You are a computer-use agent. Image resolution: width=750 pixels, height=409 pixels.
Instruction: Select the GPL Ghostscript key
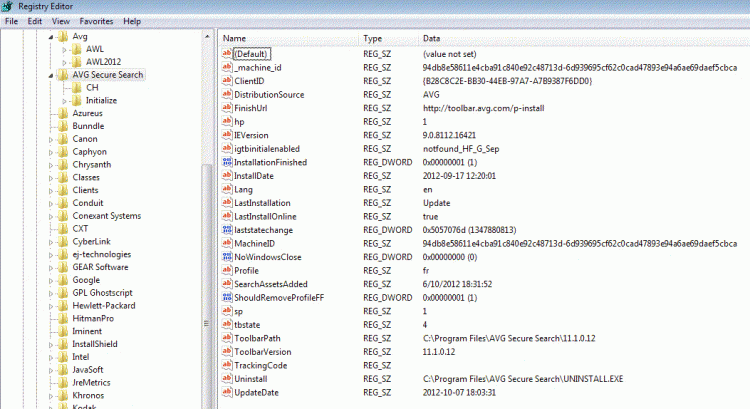102,292
